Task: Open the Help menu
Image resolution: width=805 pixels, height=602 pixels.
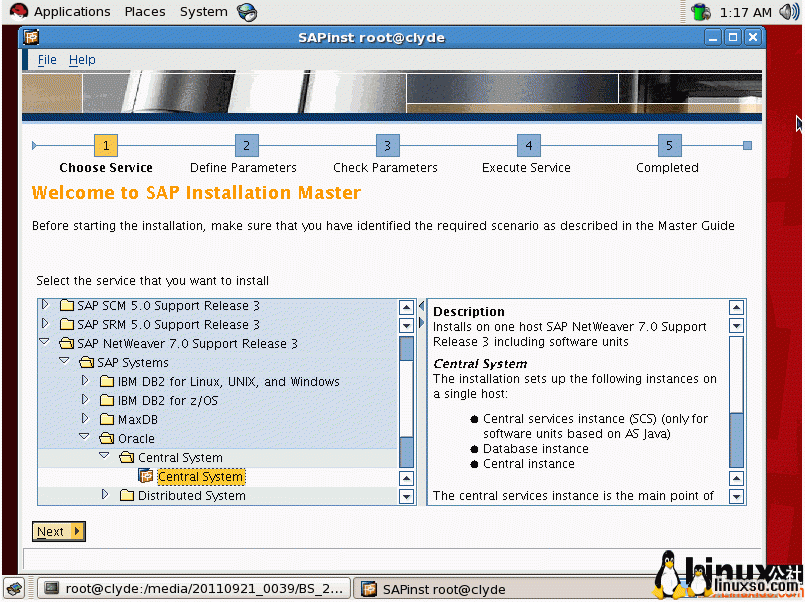Action: click(x=81, y=60)
